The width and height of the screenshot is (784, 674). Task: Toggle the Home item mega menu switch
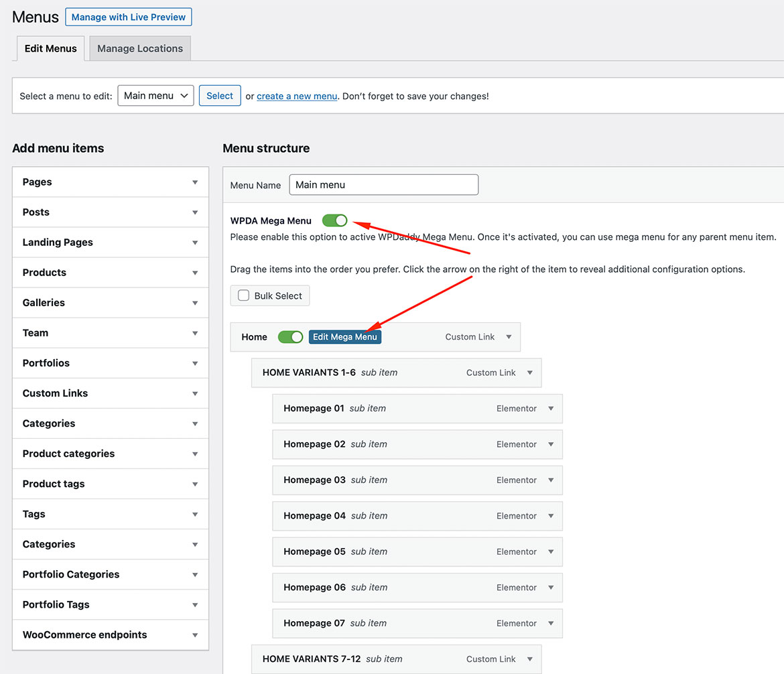click(291, 337)
